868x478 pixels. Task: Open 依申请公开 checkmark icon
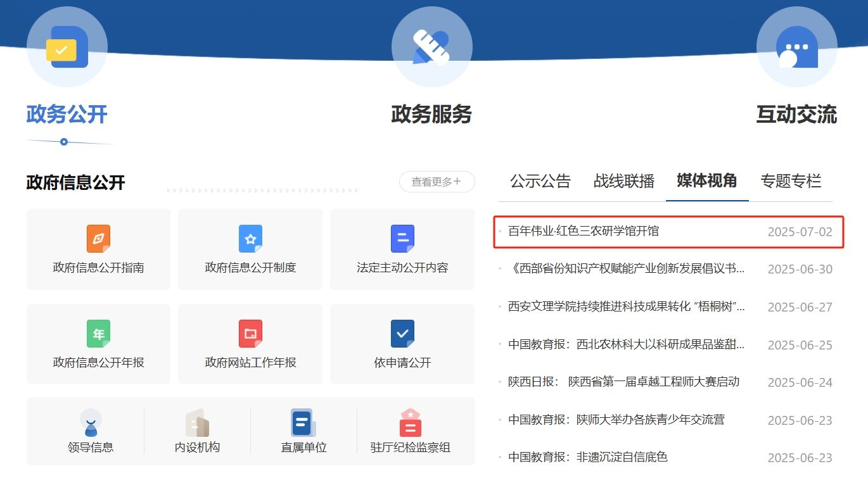pos(402,334)
